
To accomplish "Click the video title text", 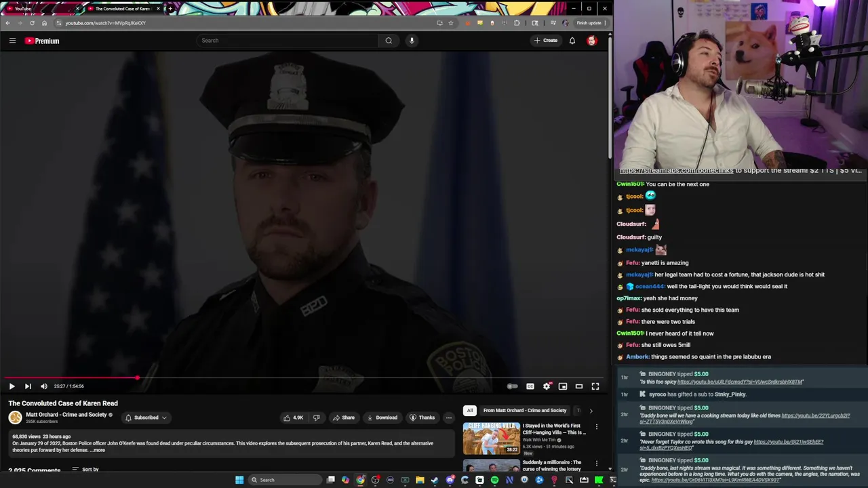I will (63, 403).
